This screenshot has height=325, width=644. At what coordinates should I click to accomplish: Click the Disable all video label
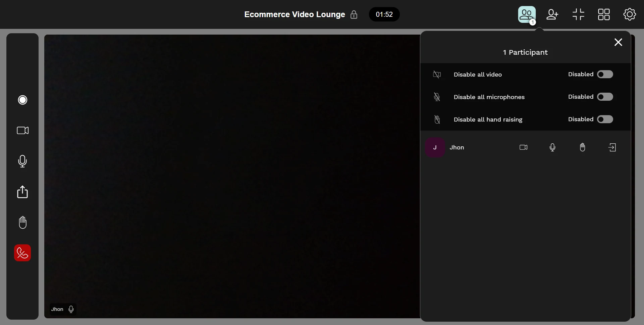click(478, 75)
